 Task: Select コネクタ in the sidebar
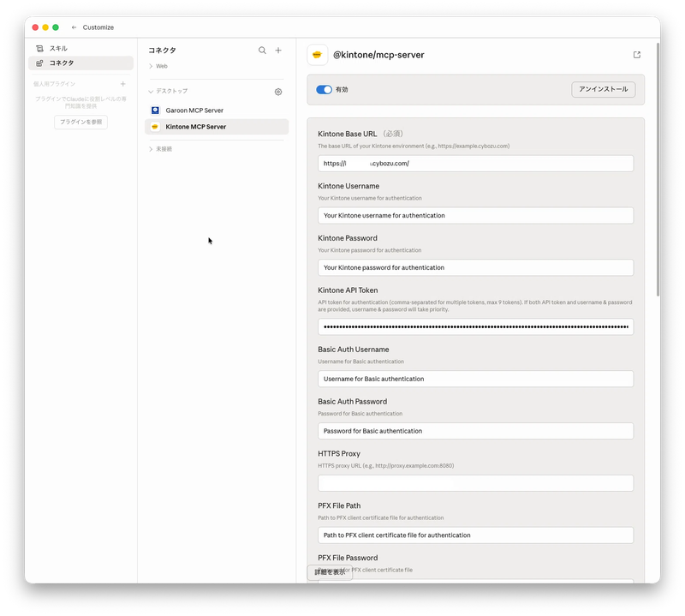pyautogui.click(x=80, y=63)
